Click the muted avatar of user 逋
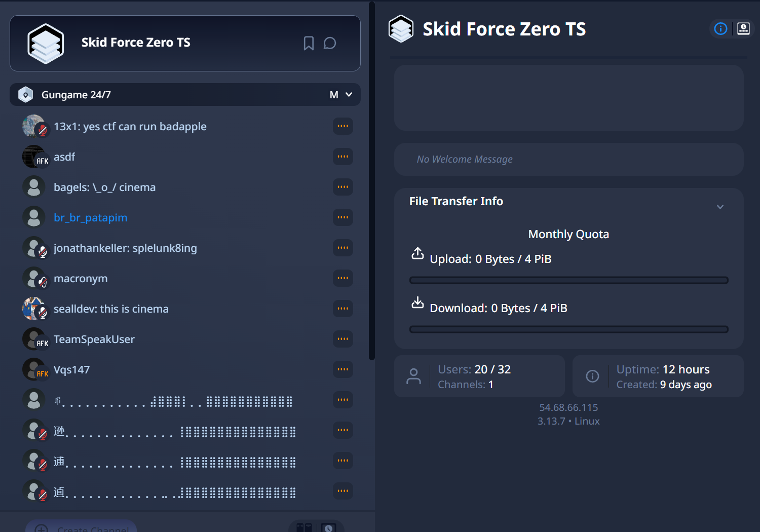 pos(34,461)
